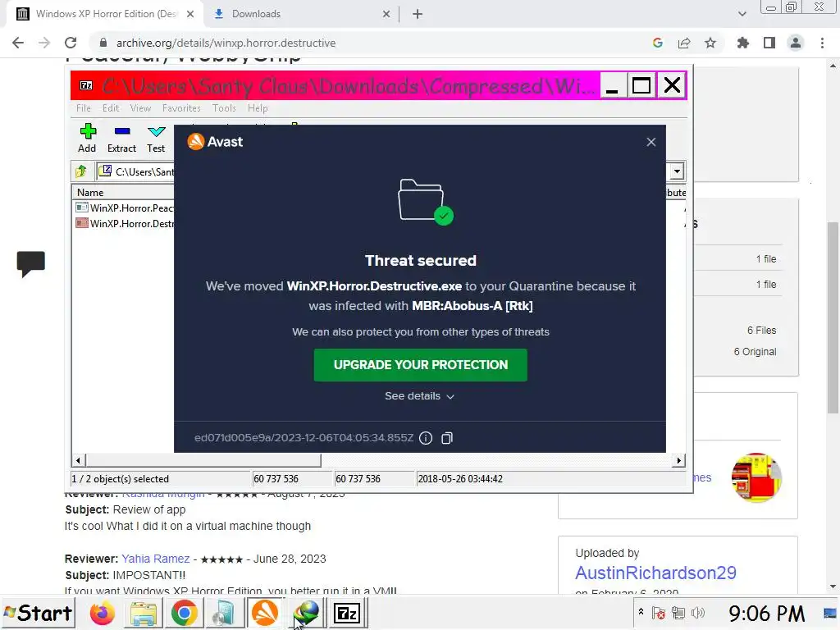This screenshot has width=840, height=630.
Task: Open a new Chrome tab
Action: (x=418, y=14)
